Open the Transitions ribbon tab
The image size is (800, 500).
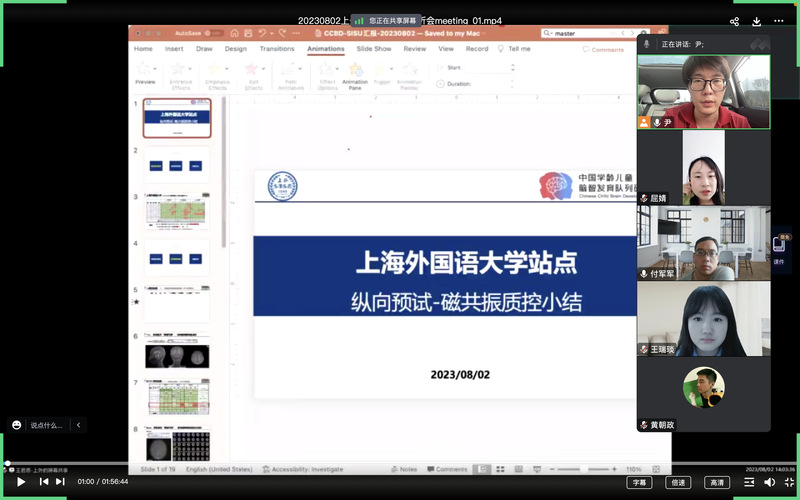277,48
